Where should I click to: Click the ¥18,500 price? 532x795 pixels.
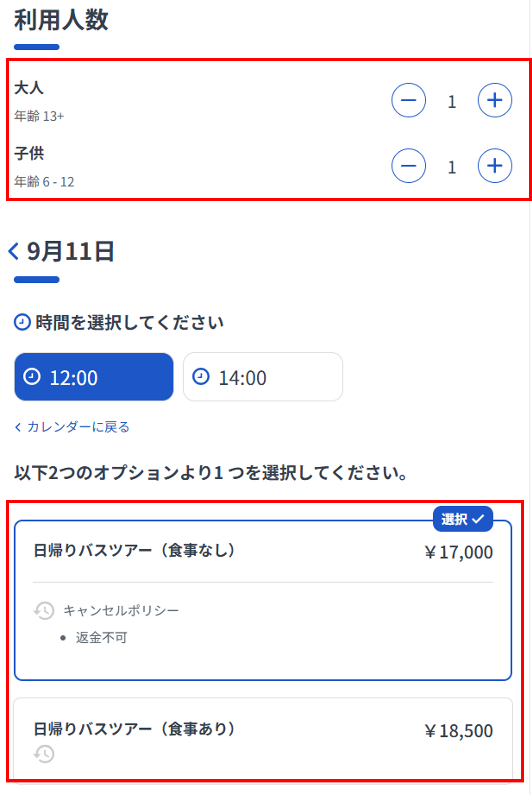click(x=459, y=731)
